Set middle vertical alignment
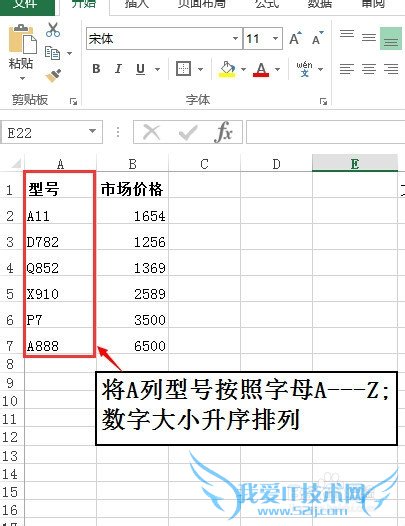Image resolution: width=405 pixels, height=526 pixels. tap(369, 38)
